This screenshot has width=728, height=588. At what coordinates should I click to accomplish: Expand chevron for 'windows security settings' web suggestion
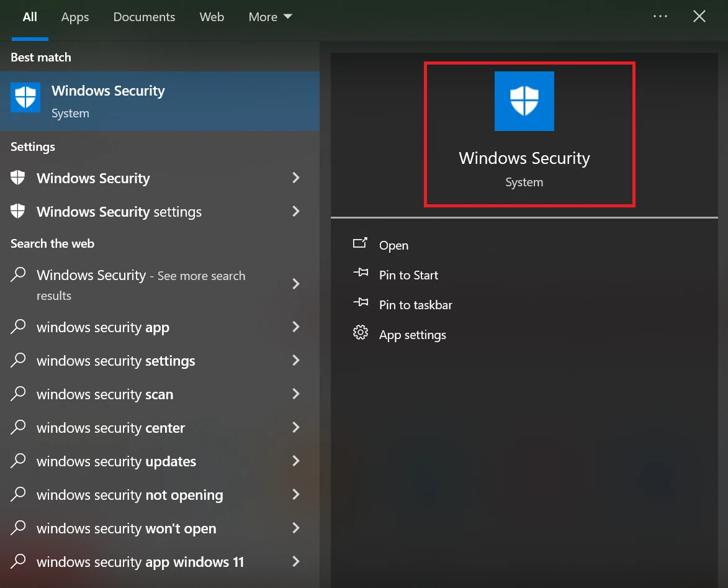[x=296, y=360]
